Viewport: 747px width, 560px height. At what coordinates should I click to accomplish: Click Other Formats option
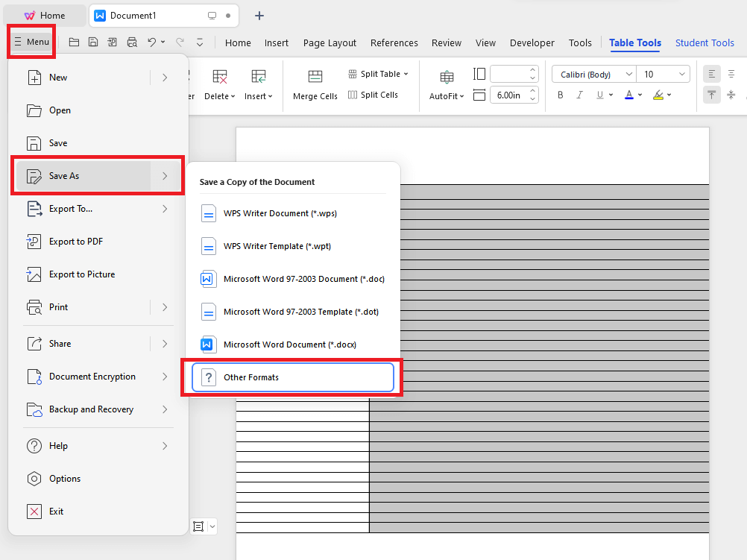click(x=292, y=377)
